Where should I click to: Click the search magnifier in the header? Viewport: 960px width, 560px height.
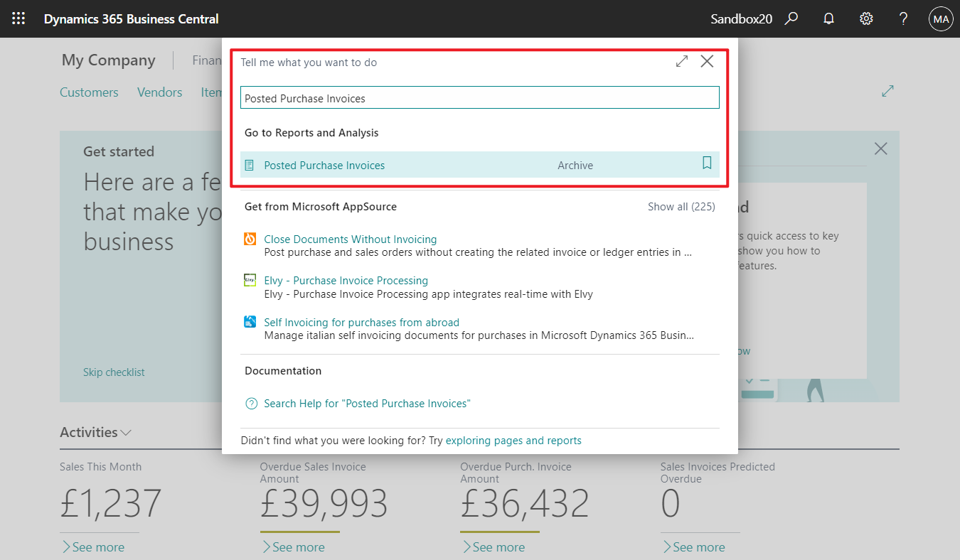pyautogui.click(x=791, y=18)
